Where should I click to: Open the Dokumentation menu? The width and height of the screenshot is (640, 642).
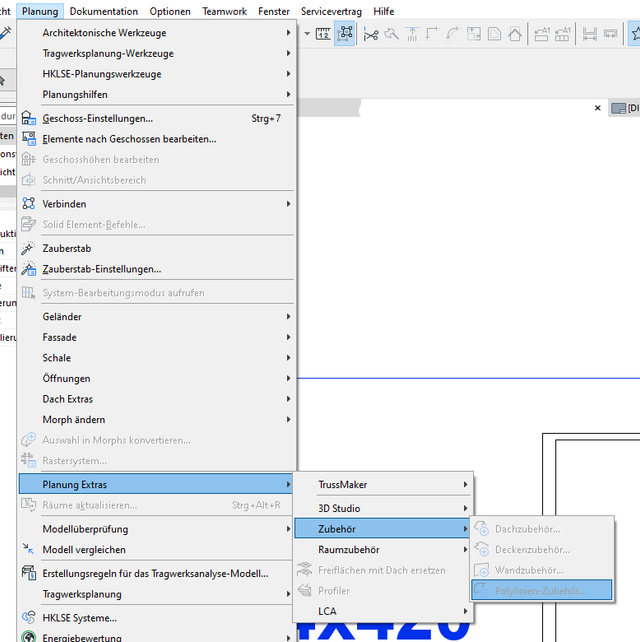104,11
